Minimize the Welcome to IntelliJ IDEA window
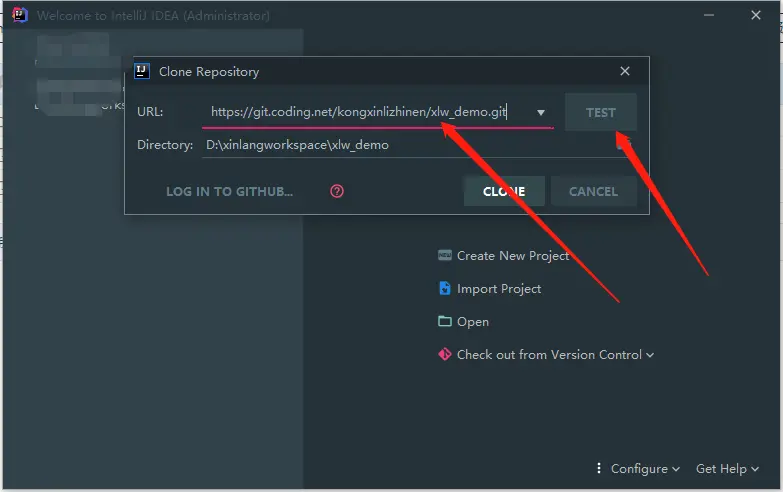This screenshot has height=492, width=783. [709, 15]
